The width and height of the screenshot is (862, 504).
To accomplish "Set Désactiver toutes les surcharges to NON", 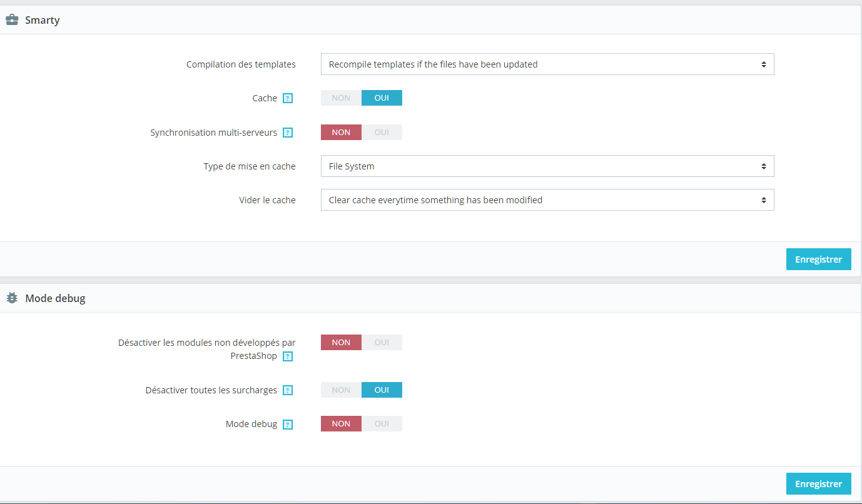I will pos(341,390).
